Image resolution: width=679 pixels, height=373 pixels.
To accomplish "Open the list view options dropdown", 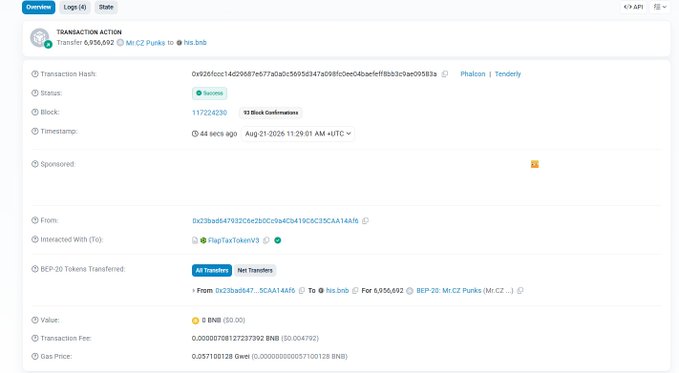I will pos(660,7).
